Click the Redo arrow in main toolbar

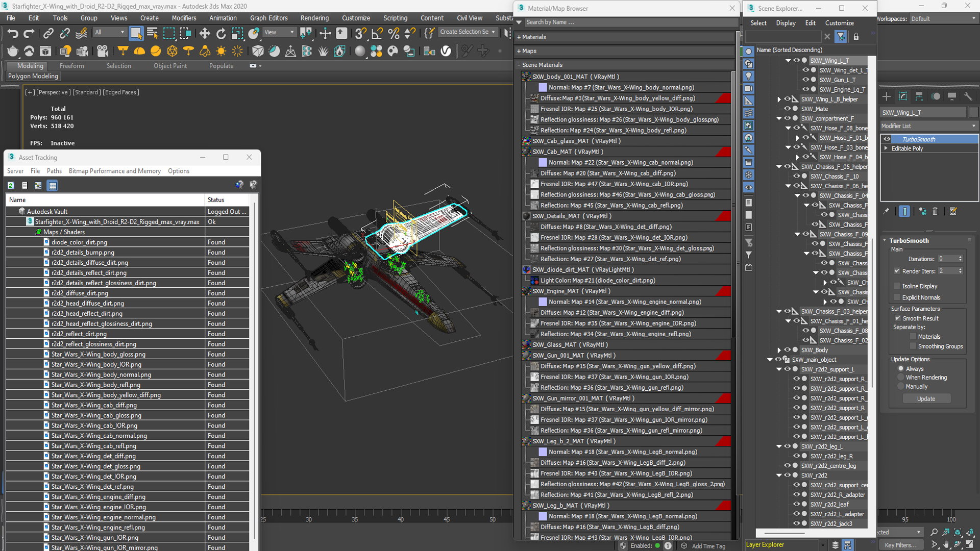click(29, 34)
